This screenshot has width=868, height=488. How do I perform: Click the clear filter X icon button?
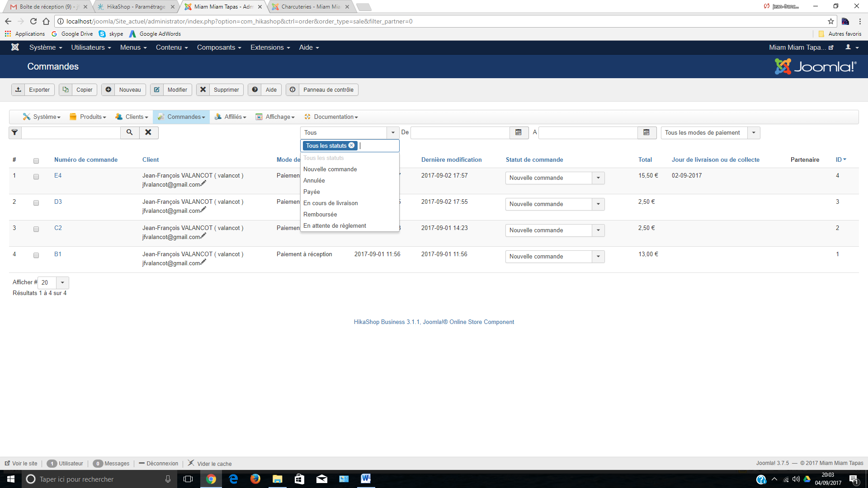[x=148, y=132]
